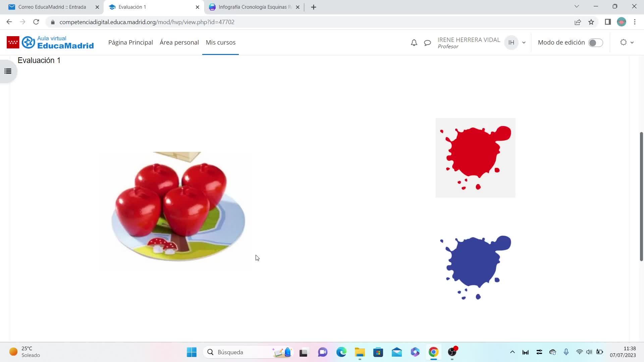Switch to Infografía Cronología Esquinas tab
This screenshot has width=644, height=362.
click(252, 7)
